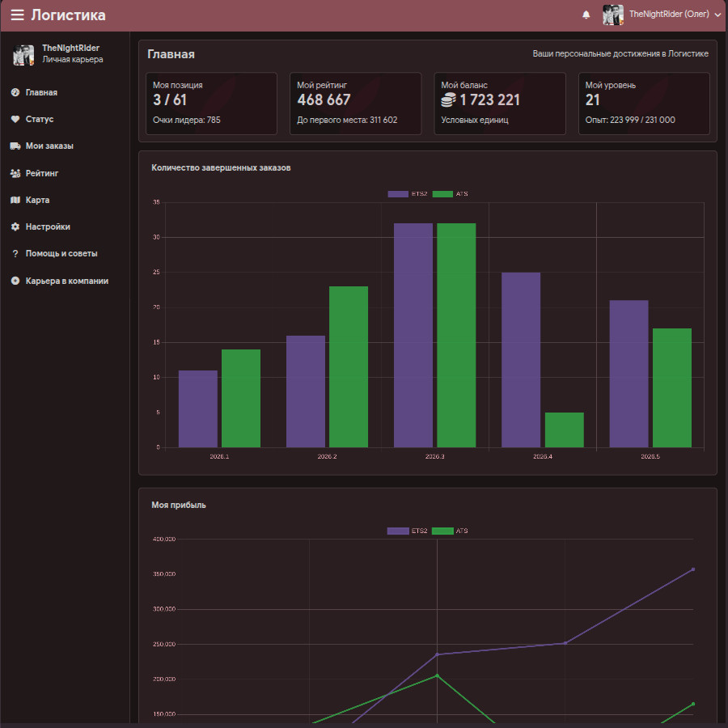Screen dimensions: 728x728
Task: Click Личная карьера text under username
Action: [x=73, y=59]
